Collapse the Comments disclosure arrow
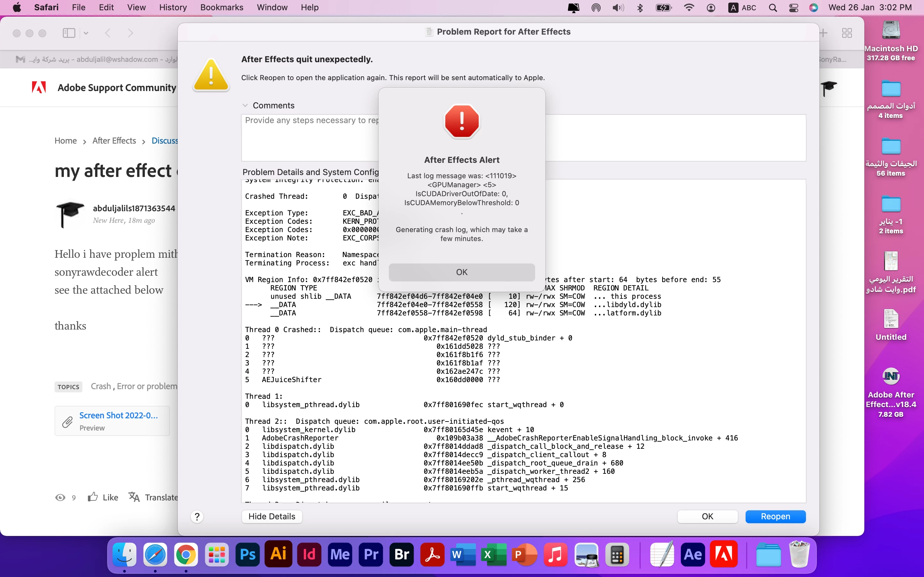 [x=245, y=105]
